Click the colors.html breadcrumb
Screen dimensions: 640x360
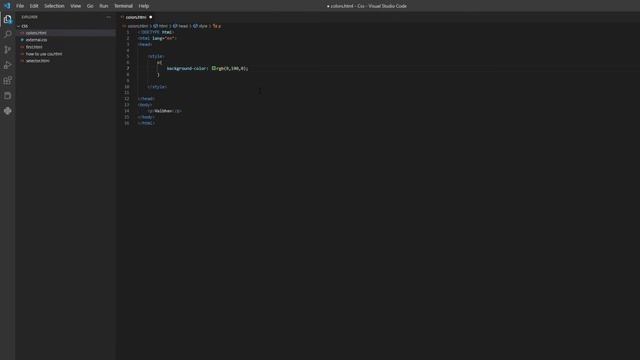point(137,26)
